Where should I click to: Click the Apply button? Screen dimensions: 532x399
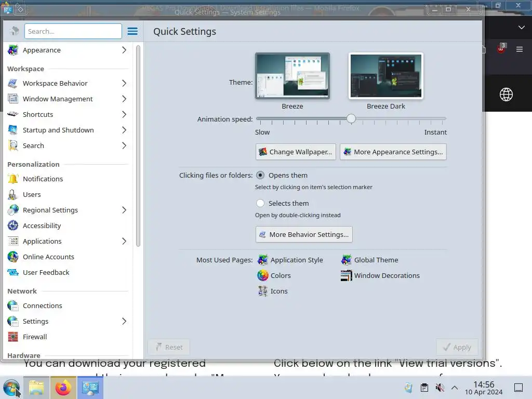(x=457, y=347)
